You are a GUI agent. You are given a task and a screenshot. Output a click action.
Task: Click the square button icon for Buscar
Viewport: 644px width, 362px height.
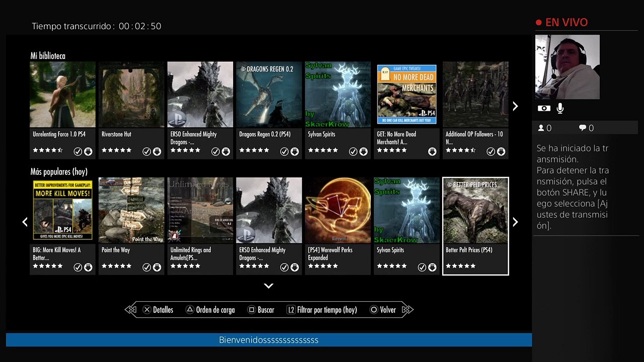[x=252, y=310]
